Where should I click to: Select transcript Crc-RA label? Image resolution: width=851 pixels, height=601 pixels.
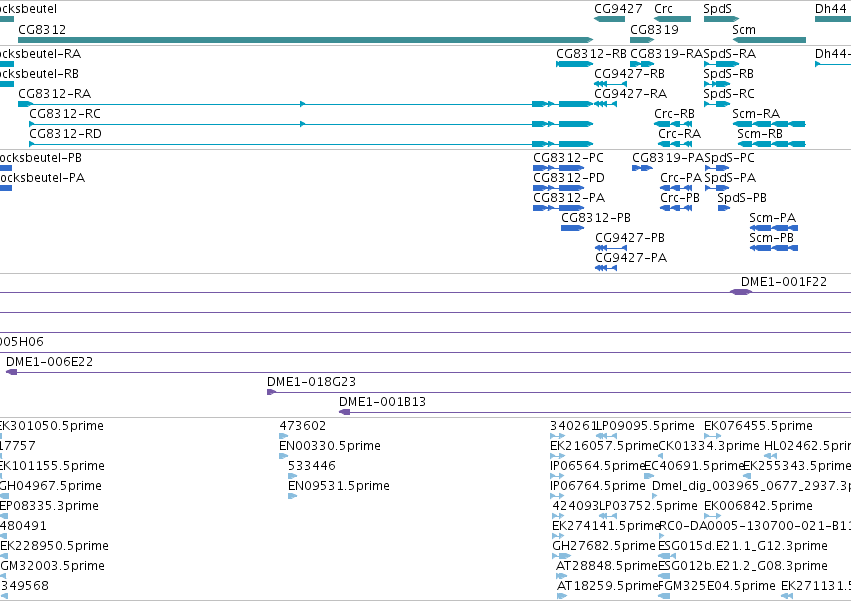pyautogui.click(x=679, y=134)
